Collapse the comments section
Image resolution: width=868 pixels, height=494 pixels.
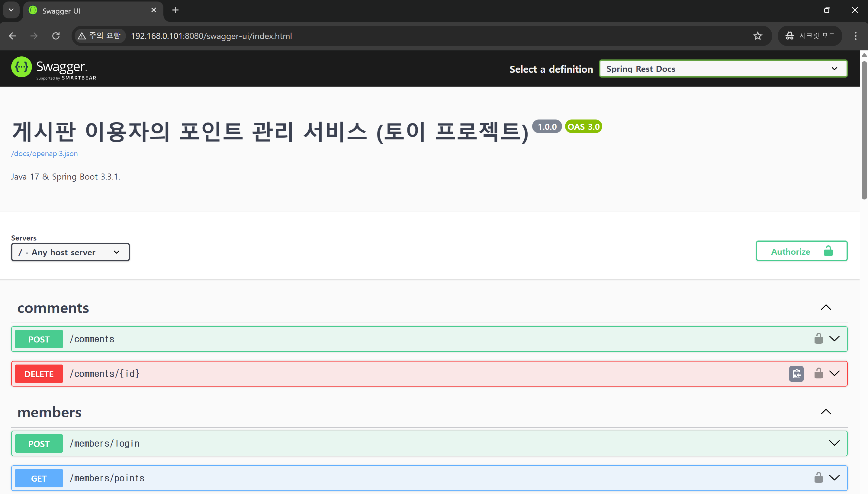[826, 308]
